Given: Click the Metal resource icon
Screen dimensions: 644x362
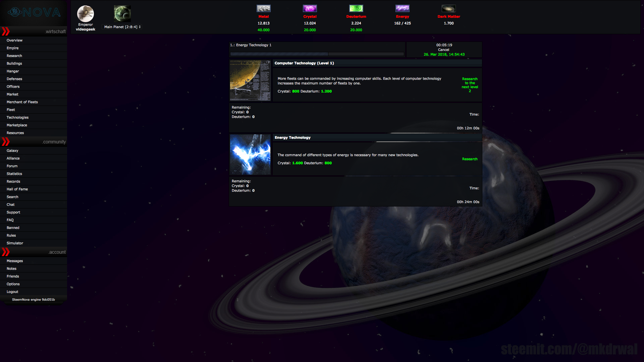Looking at the screenshot, I should (264, 8).
